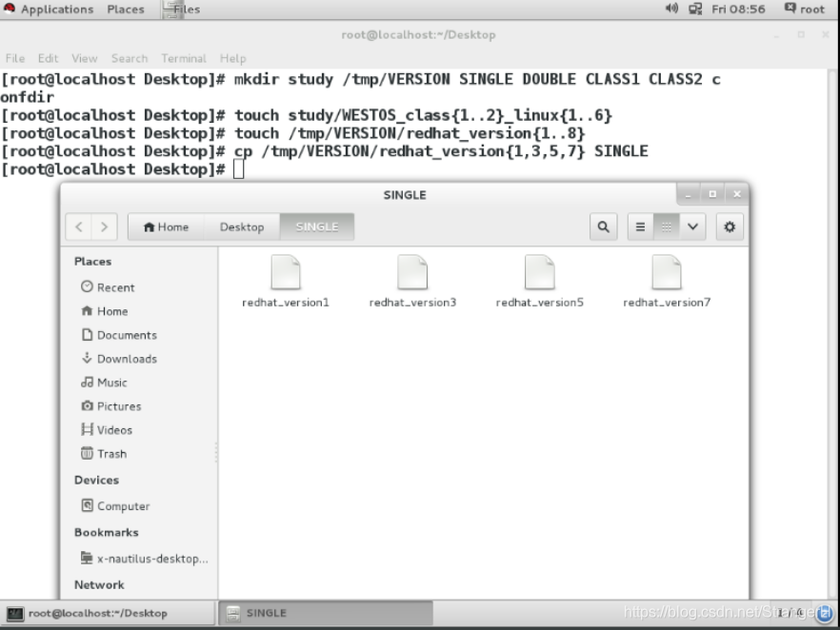Open the gear location options menu
The image size is (840, 630).
tap(730, 226)
